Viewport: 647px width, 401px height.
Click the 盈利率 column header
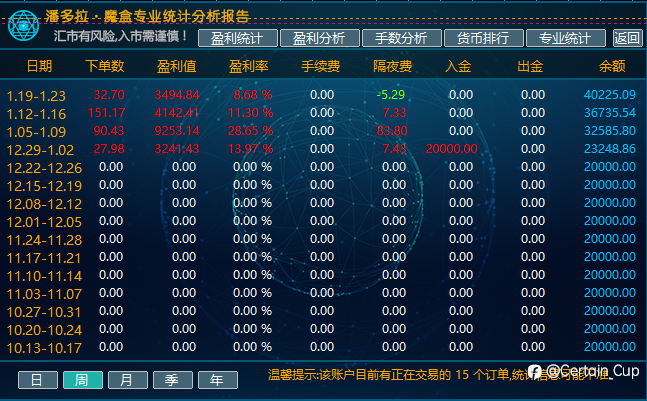coord(249,66)
